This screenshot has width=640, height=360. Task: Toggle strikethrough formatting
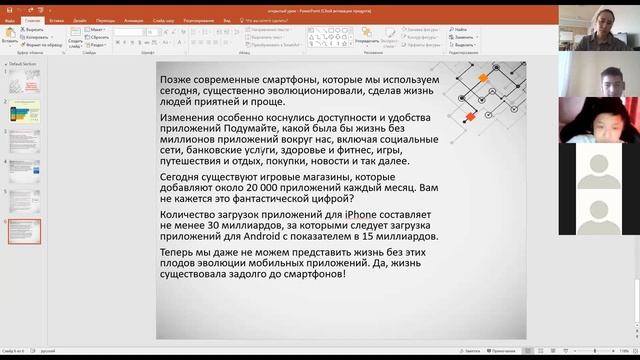point(147,42)
